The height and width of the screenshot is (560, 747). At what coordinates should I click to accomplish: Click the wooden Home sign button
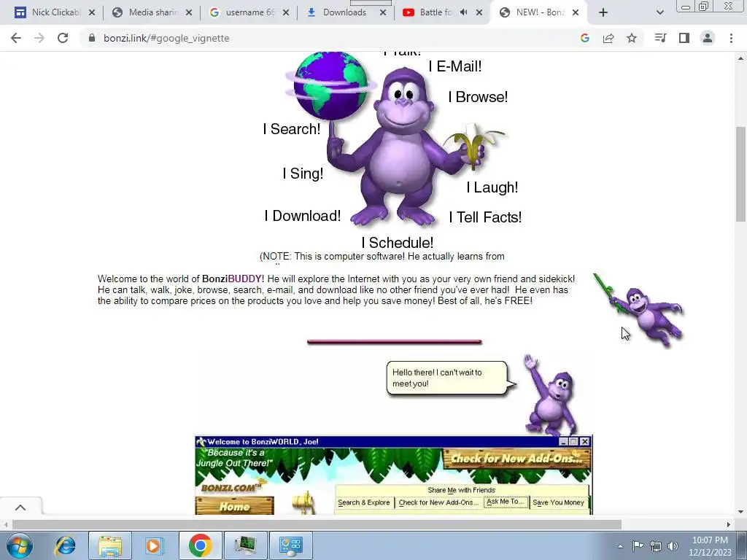pos(234,506)
